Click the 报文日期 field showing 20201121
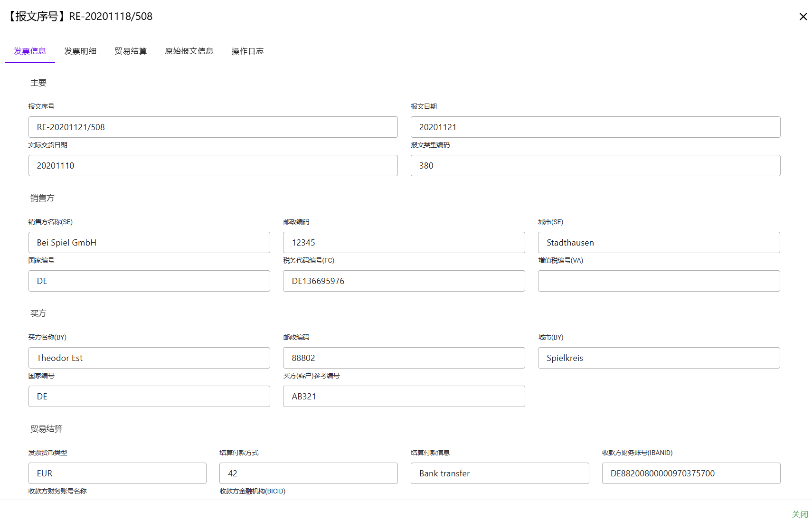This screenshot has height=521, width=812. pos(595,127)
